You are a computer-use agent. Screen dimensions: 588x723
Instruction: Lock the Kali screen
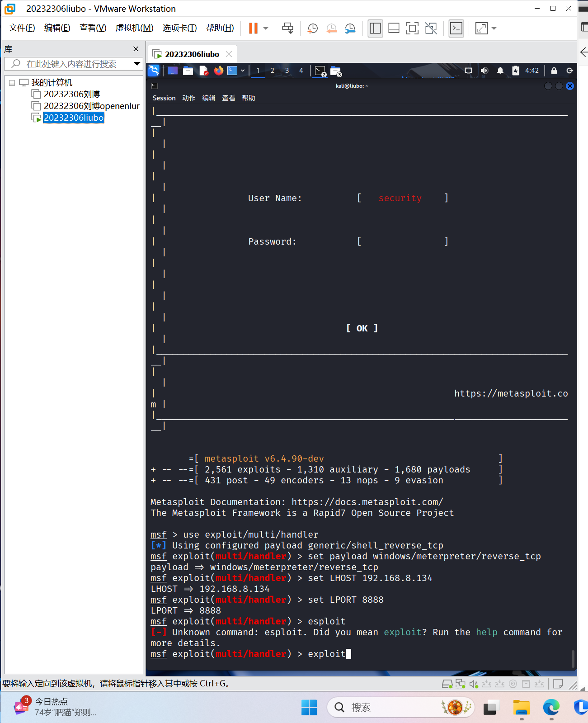pyautogui.click(x=554, y=71)
